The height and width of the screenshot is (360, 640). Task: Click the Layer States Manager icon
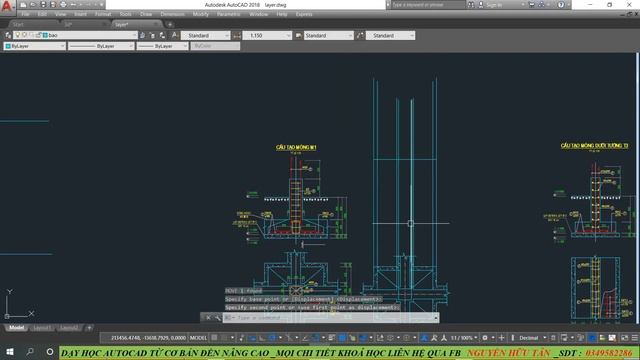pyautogui.click(x=162, y=36)
